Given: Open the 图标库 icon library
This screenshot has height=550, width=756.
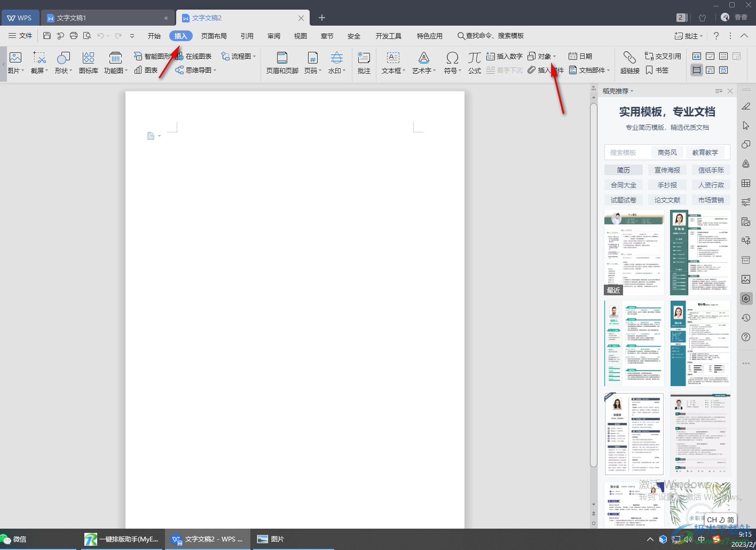Looking at the screenshot, I should tap(89, 63).
